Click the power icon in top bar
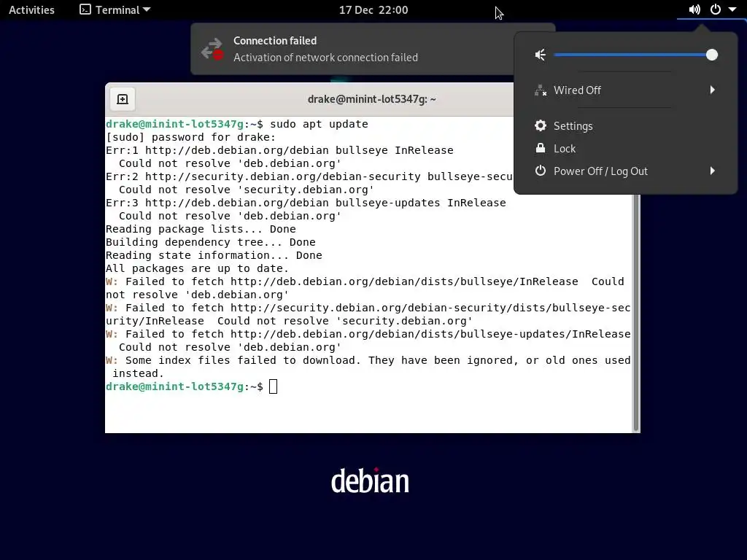The height and width of the screenshot is (560, 747). pos(716,9)
